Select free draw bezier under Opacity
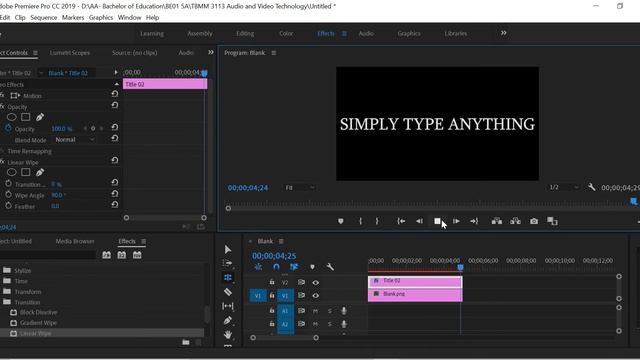 (x=40, y=117)
